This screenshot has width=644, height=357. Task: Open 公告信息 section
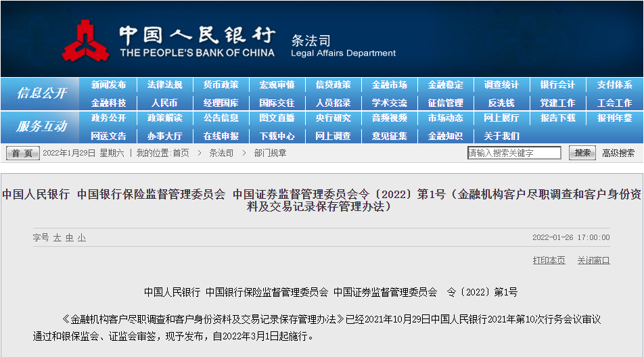(221, 118)
